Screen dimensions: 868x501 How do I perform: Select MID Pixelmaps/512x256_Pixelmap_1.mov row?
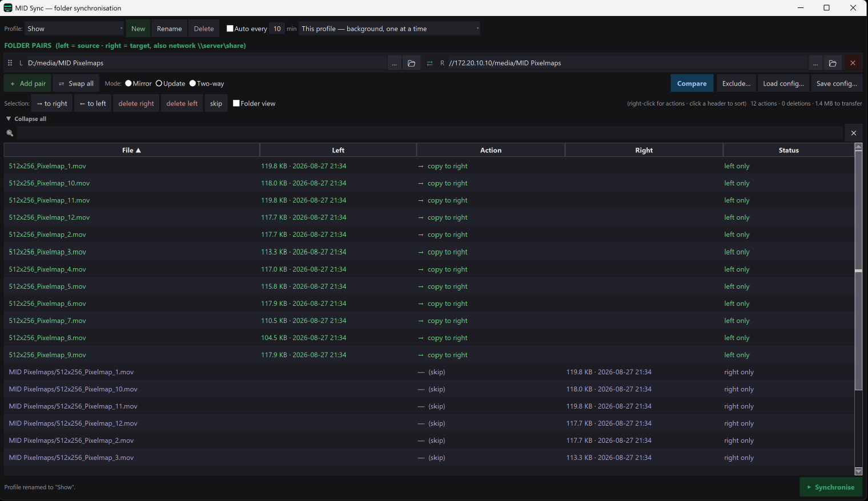(x=429, y=372)
